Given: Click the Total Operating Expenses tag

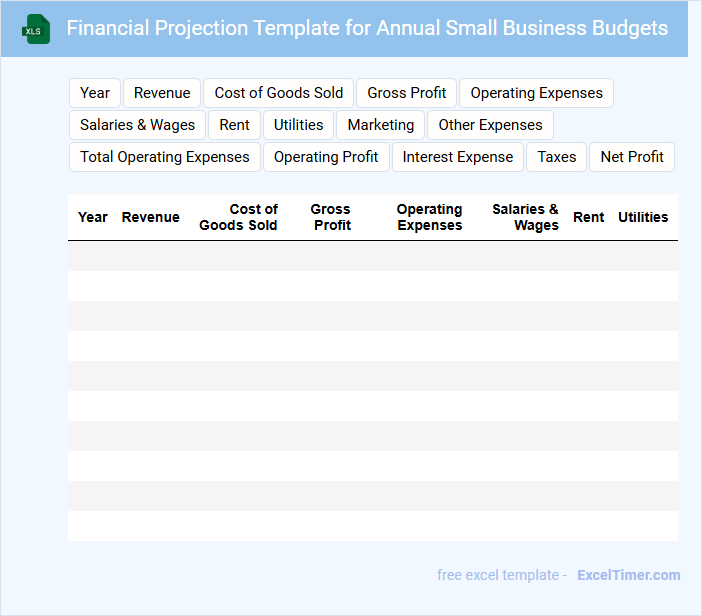Looking at the screenshot, I should click(x=165, y=157).
